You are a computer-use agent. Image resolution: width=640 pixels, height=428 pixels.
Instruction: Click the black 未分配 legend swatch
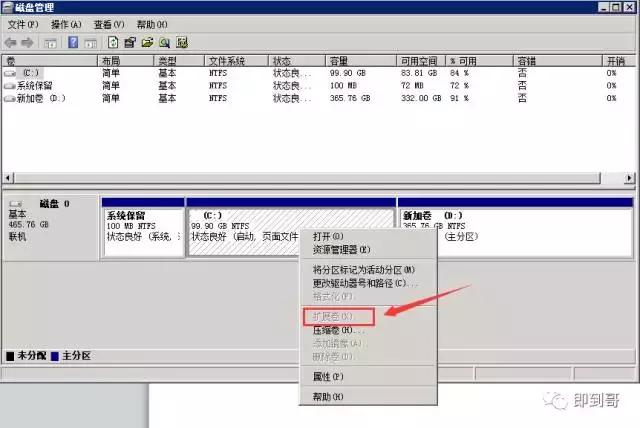(10, 356)
